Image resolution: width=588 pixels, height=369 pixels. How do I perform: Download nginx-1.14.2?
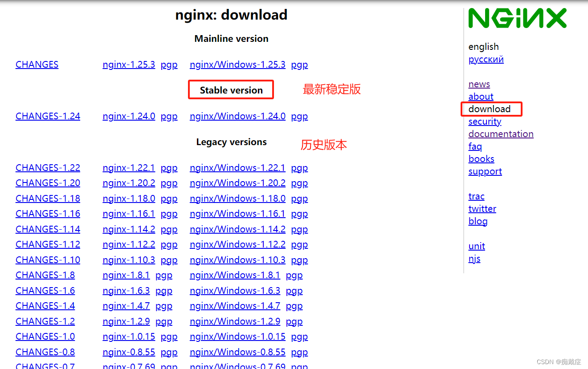pyautogui.click(x=129, y=229)
